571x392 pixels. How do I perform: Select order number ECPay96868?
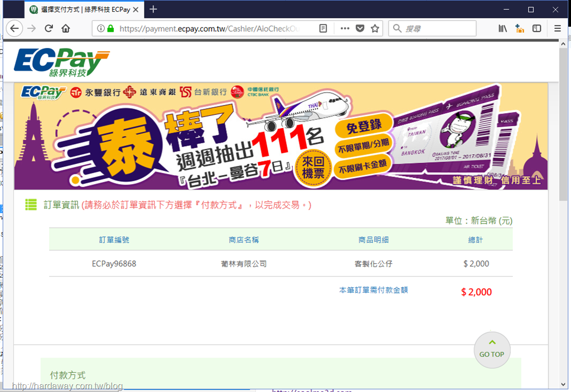[x=114, y=264]
